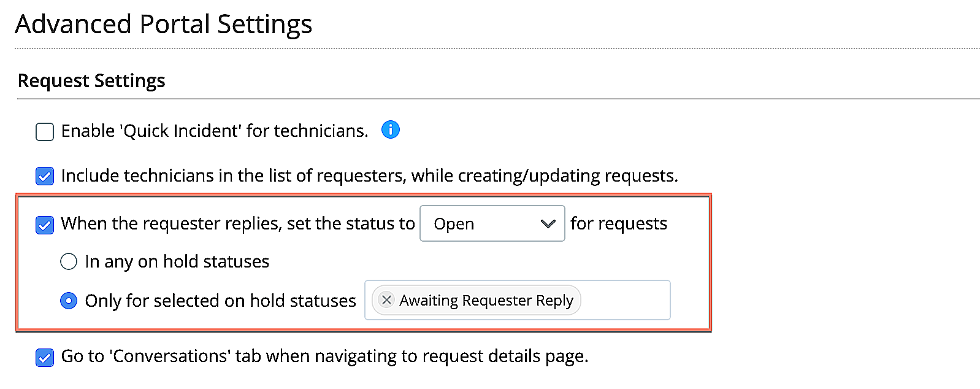Image resolution: width=980 pixels, height=389 pixels.
Task: Click the 'Include technicians in the list of requesters' label
Action: pos(369,175)
